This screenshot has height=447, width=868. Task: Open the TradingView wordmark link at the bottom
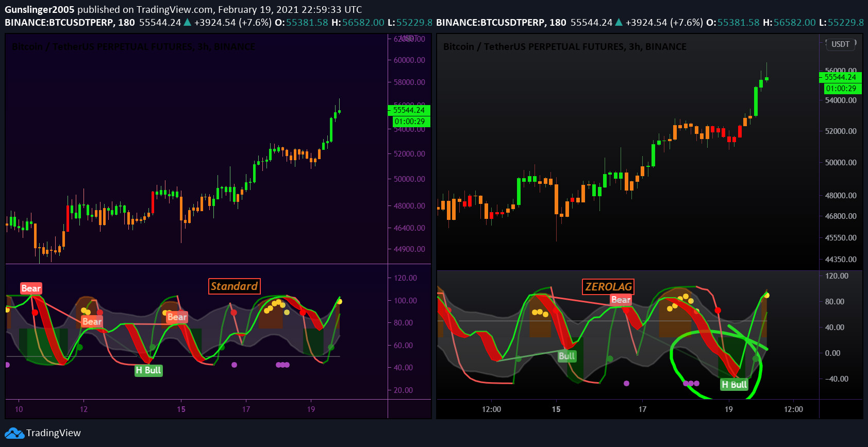(54, 433)
